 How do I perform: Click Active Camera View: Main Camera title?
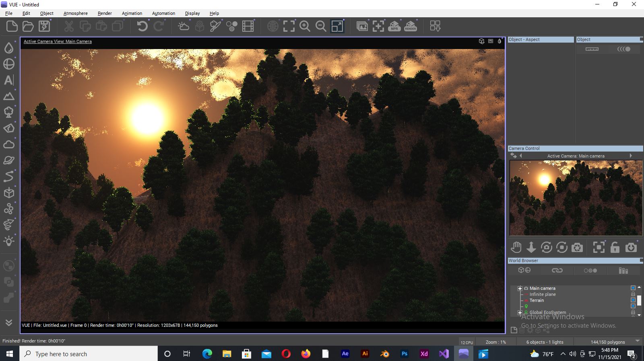[58, 41]
